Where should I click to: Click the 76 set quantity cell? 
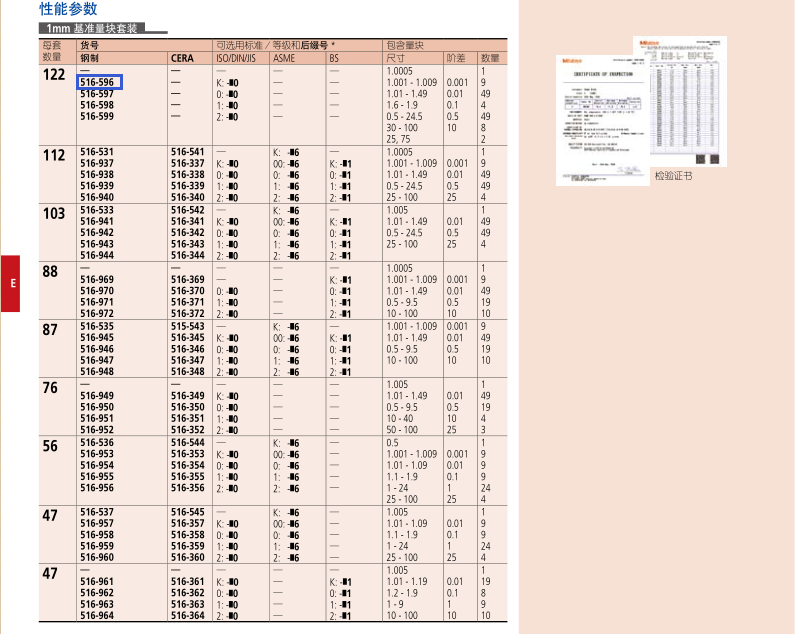(50, 388)
